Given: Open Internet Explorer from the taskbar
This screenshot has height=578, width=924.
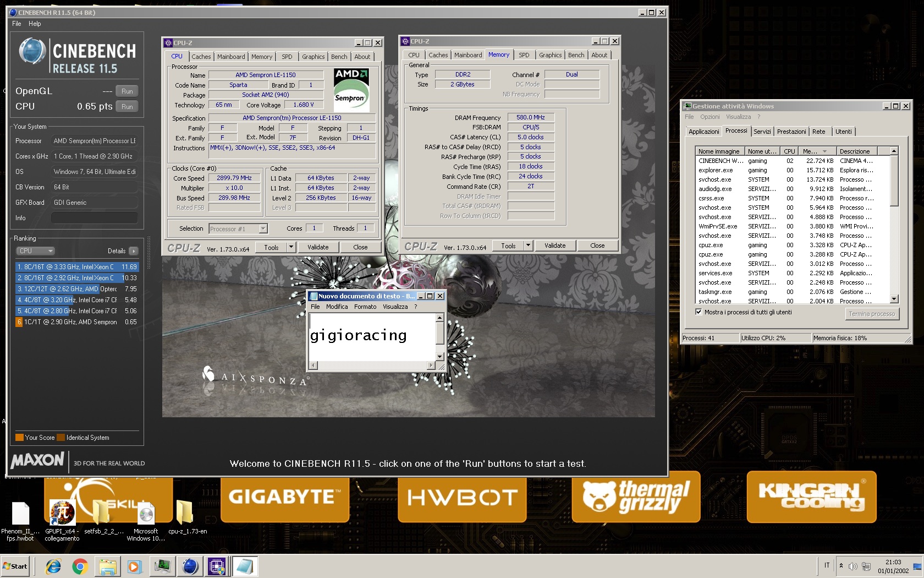Looking at the screenshot, I should (x=53, y=566).
